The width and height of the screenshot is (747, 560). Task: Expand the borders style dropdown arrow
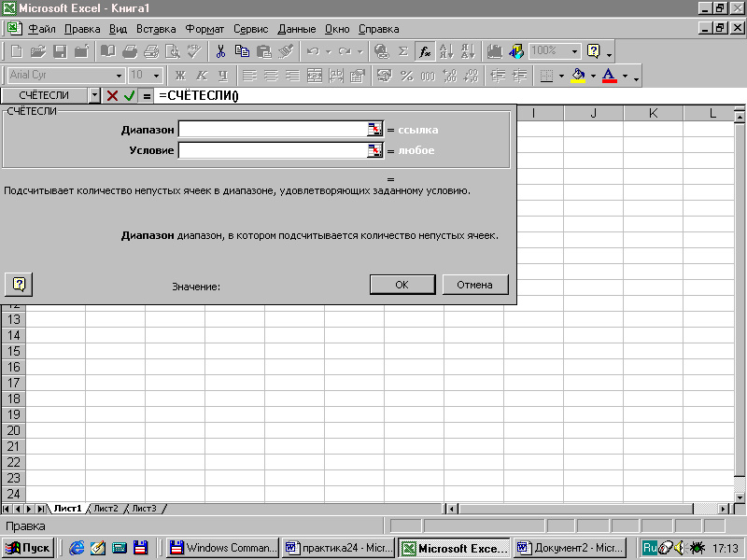pyautogui.click(x=561, y=76)
